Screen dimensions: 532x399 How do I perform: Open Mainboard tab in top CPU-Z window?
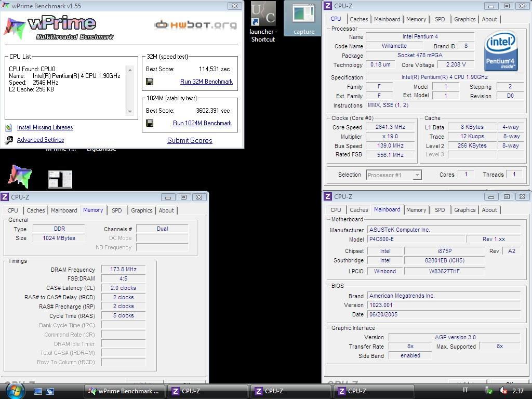387,19
